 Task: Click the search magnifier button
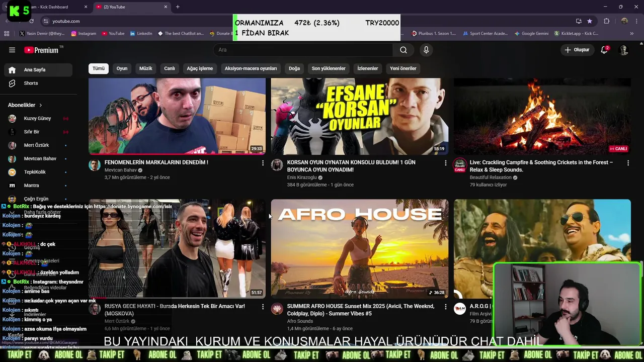coord(403,50)
